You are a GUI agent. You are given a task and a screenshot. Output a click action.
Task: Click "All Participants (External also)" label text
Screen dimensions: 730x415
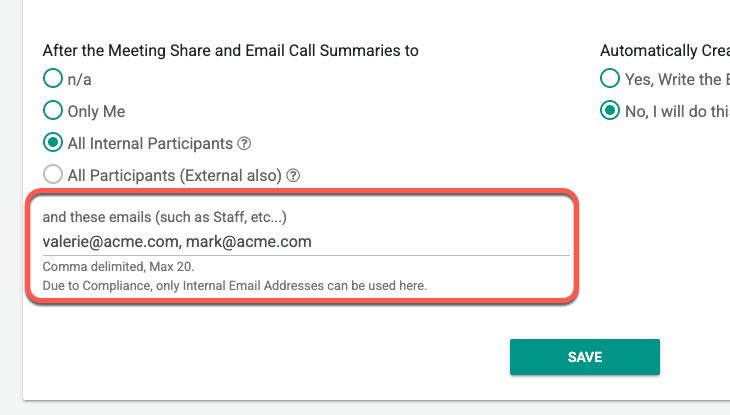[x=174, y=176]
